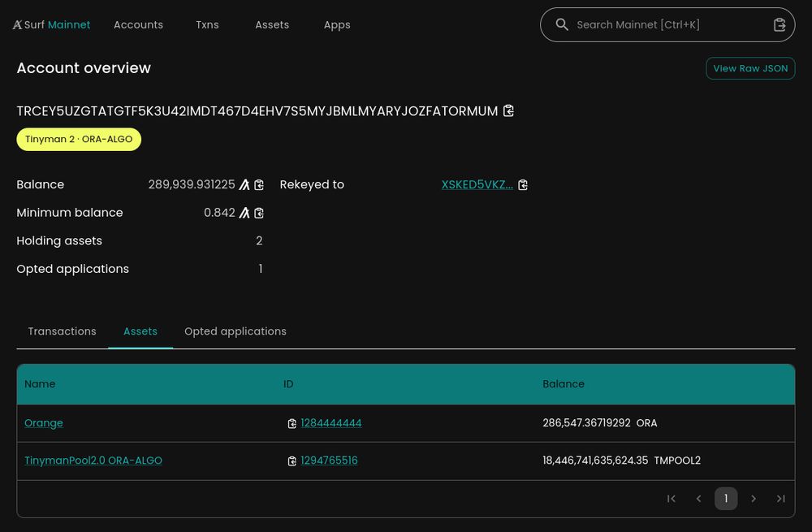Image resolution: width=812 pixels, height=532 pixels.
Task: Copy asset ID 1284444444
Action: pos(292,423)
